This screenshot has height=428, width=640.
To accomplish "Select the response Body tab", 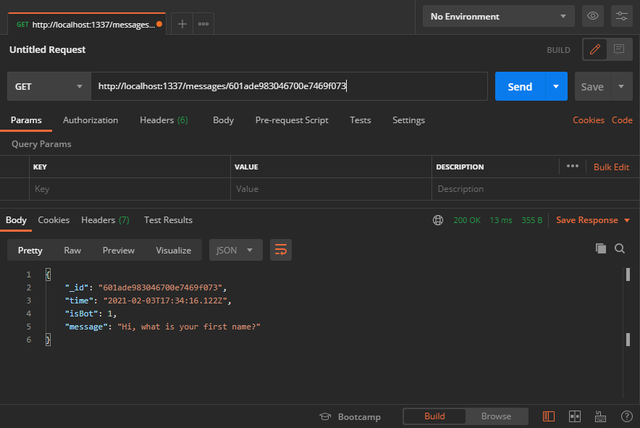I will 16,220.
